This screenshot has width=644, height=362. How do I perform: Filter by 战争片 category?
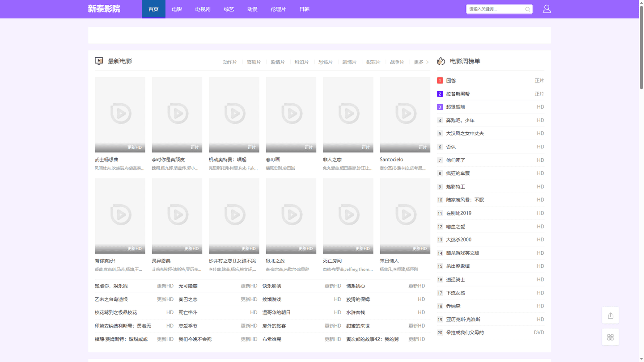[397, 62]
